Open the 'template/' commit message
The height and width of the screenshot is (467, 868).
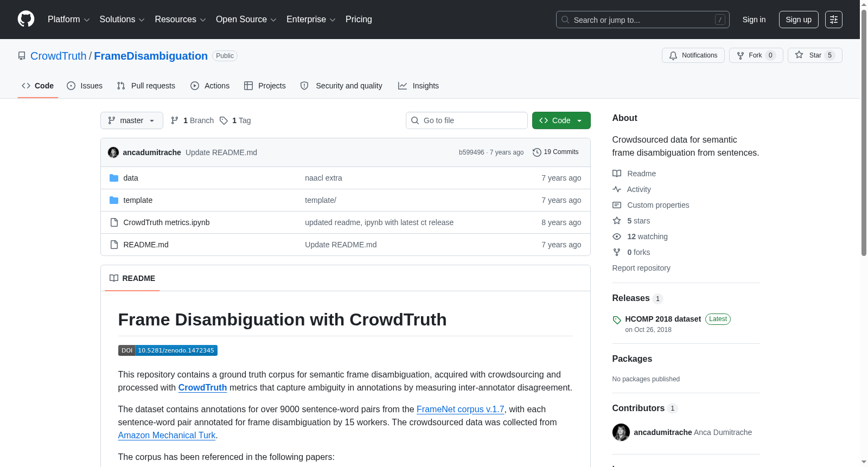pos(321,200)
